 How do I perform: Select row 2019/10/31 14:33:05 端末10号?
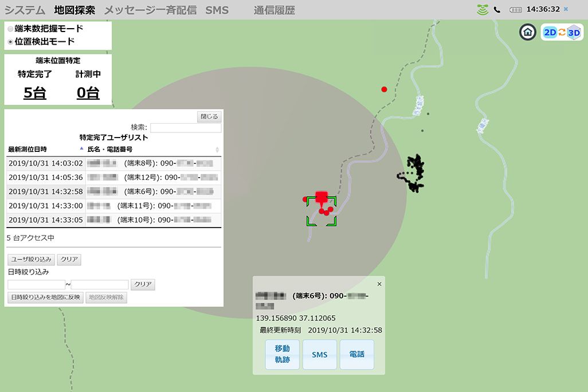point(113,220)
